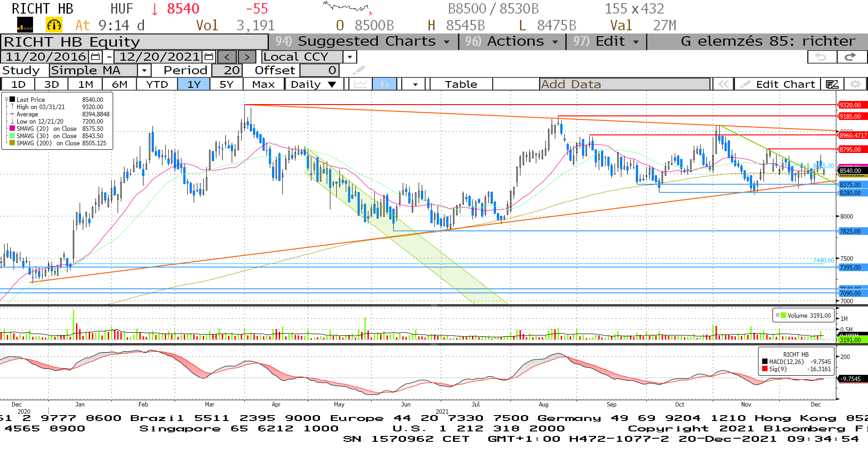Open the chart style options dropdown arrow
Image resolution: width=868 pixels, height=464 pixels.
tap(415, 84)
